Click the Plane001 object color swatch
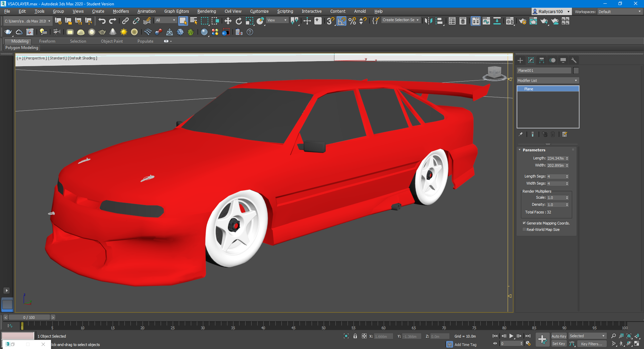 point(576,70)
